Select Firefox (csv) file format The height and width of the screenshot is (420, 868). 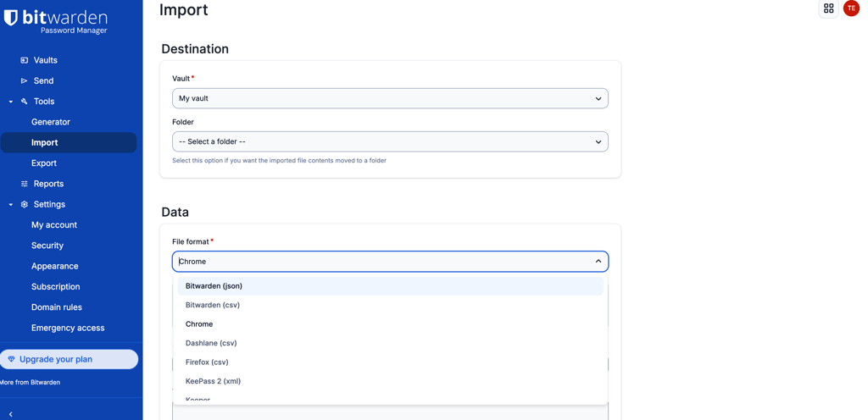[x=390, y=362]
